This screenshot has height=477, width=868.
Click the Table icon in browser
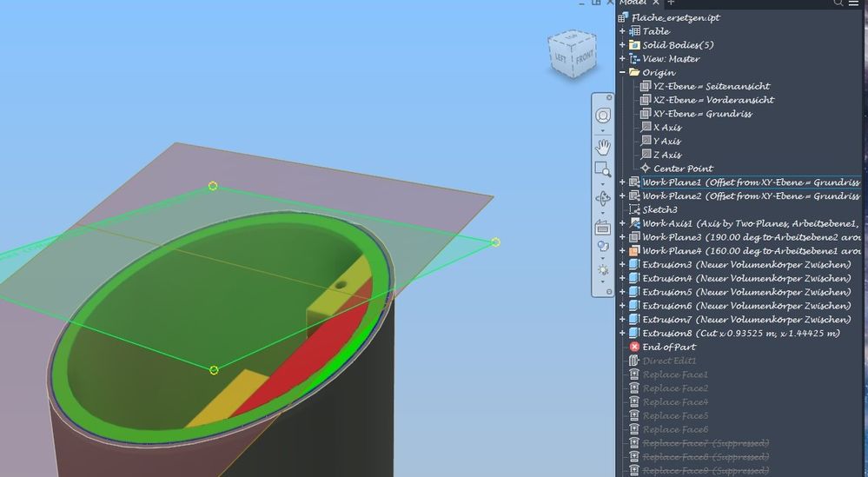tap(634, 31)
